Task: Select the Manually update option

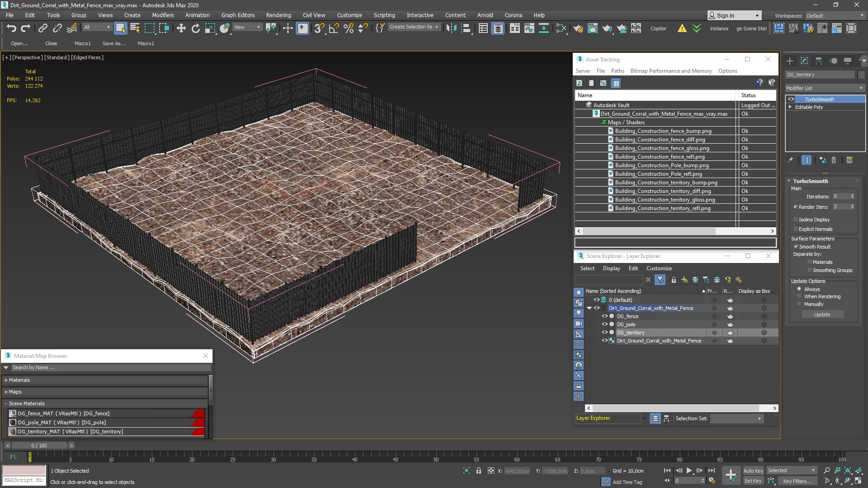Action: click(x=799, y=304)
